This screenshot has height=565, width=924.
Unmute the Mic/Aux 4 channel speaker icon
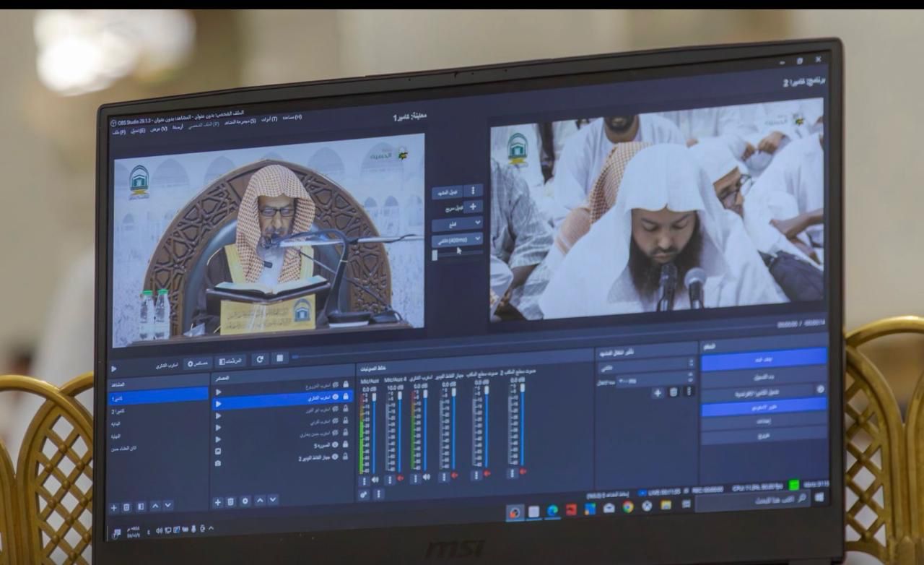(400, 478)
